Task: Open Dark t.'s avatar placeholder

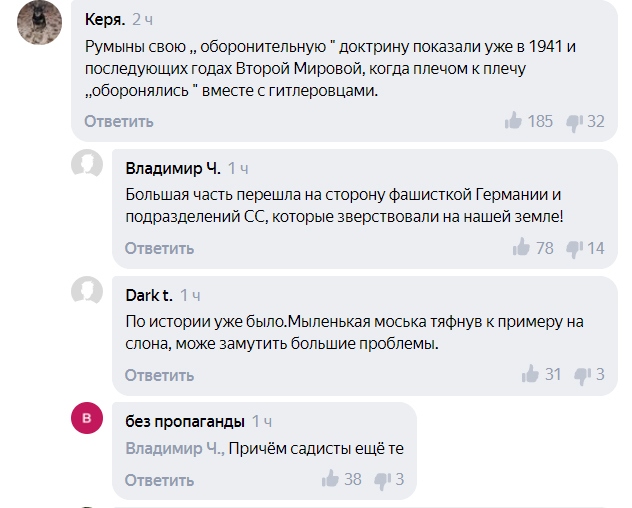Action: coord(87,292)
